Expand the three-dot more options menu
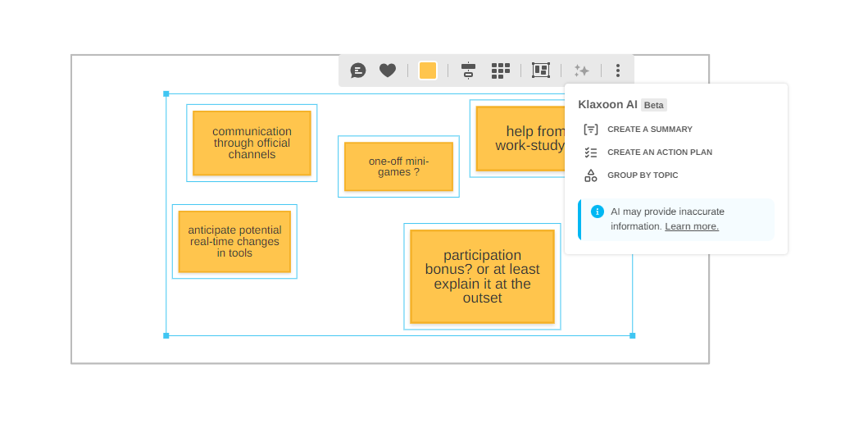 [617, 71]
